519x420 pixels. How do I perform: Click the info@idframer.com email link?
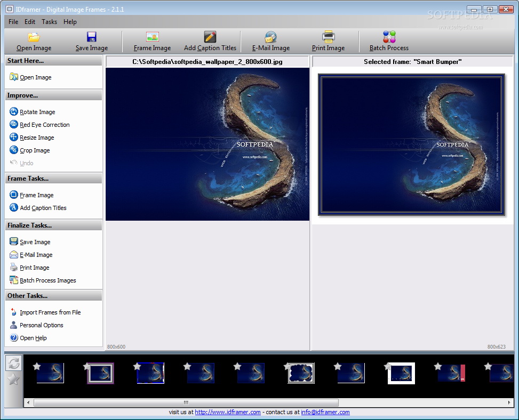pyautogui.click(x=325, y=412)
